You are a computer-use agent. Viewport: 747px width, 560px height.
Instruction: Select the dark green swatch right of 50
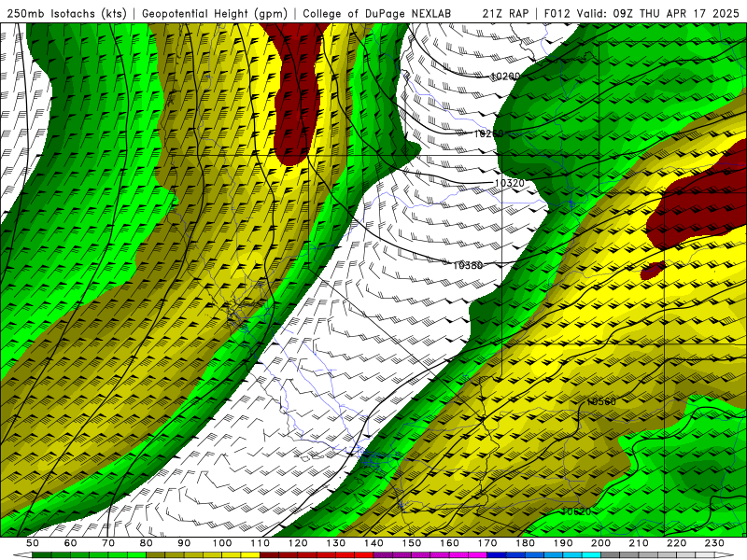pos(42,554)
